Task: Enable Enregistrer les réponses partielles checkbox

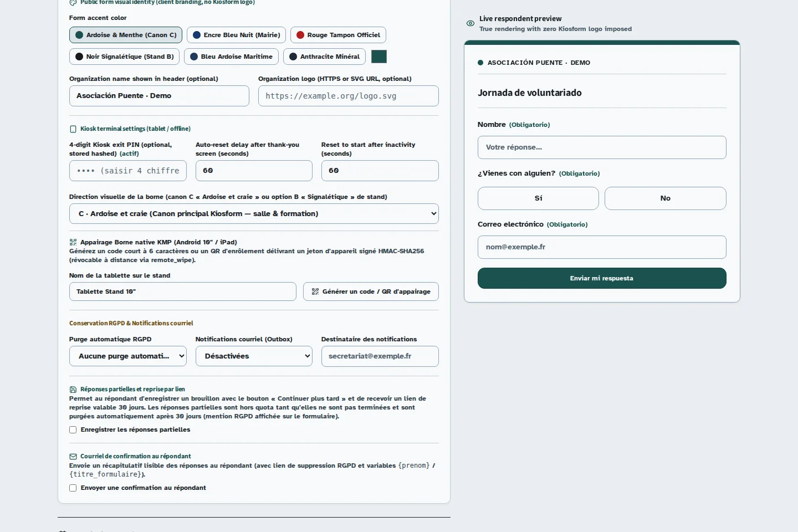Action: pyautogui.click(x=73, y=430)
